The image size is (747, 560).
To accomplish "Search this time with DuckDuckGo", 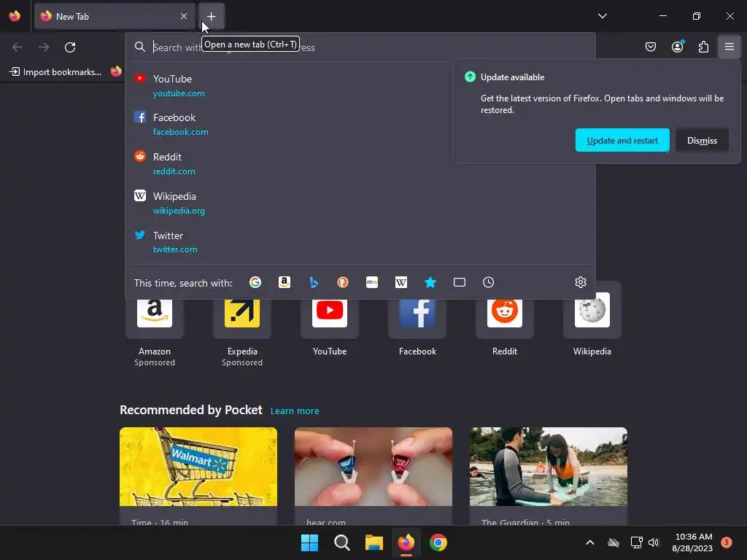I will pos(343,282).
